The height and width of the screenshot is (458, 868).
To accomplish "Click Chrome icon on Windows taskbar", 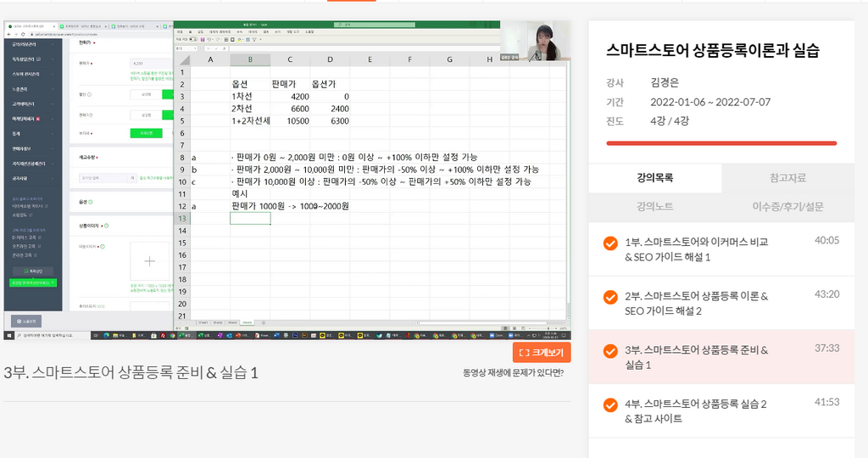I will 172,335.
